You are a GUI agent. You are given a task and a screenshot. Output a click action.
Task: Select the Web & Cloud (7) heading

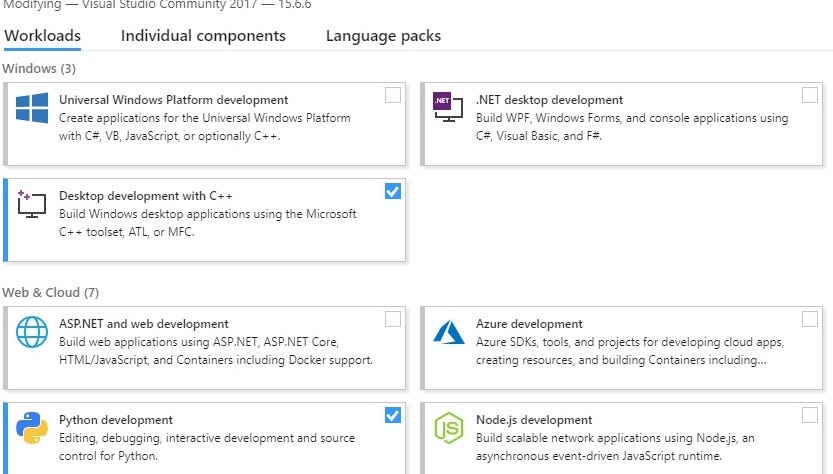(x=50, y=293)
